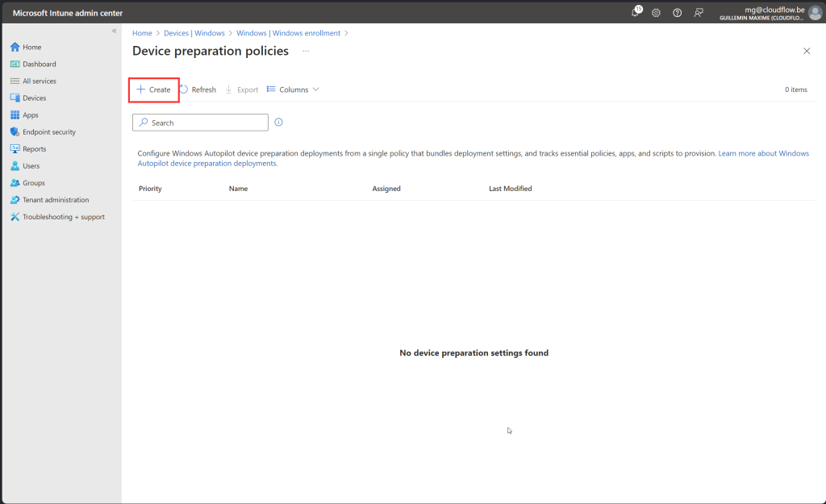Collapse the left navigation sidebar
Image resolution: width=826 pixels, height=504 pixels.
(115, 31)
